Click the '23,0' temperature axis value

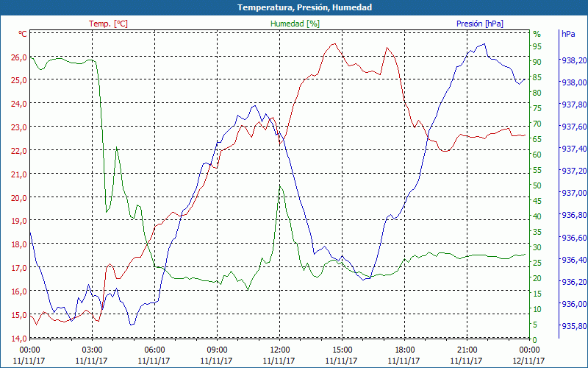[x=20, y=127]
